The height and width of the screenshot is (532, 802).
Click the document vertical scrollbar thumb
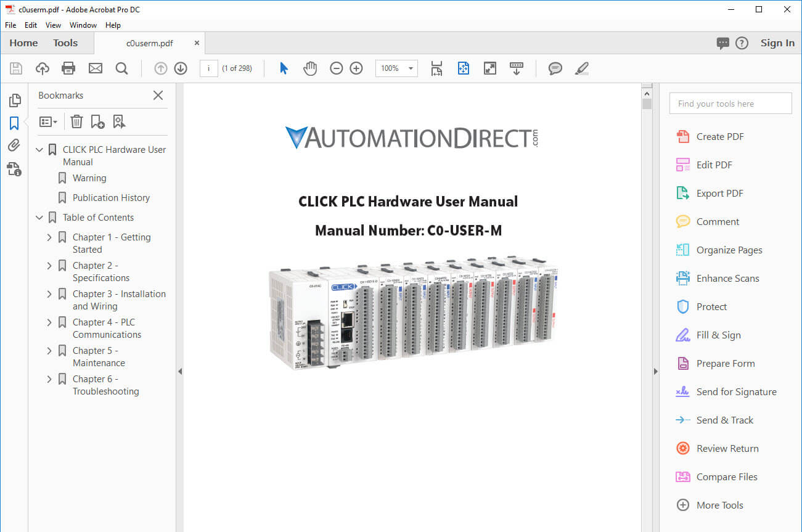[x=647, y=104]
